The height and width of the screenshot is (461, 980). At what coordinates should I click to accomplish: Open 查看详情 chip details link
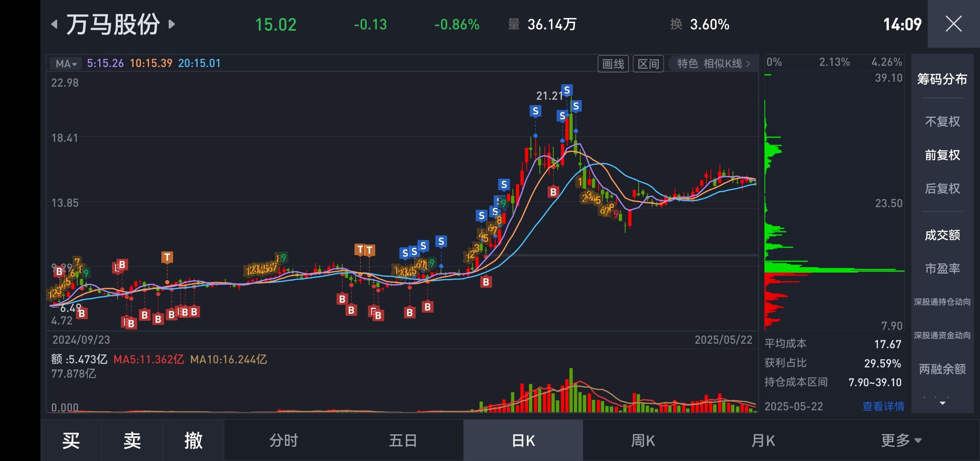coord(883,406)
